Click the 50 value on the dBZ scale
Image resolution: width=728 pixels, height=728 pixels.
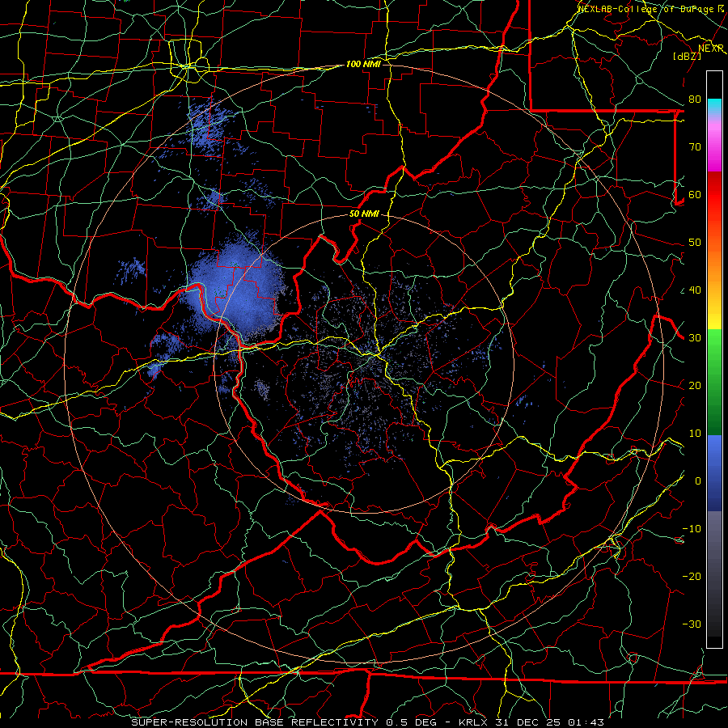point(695,243)
